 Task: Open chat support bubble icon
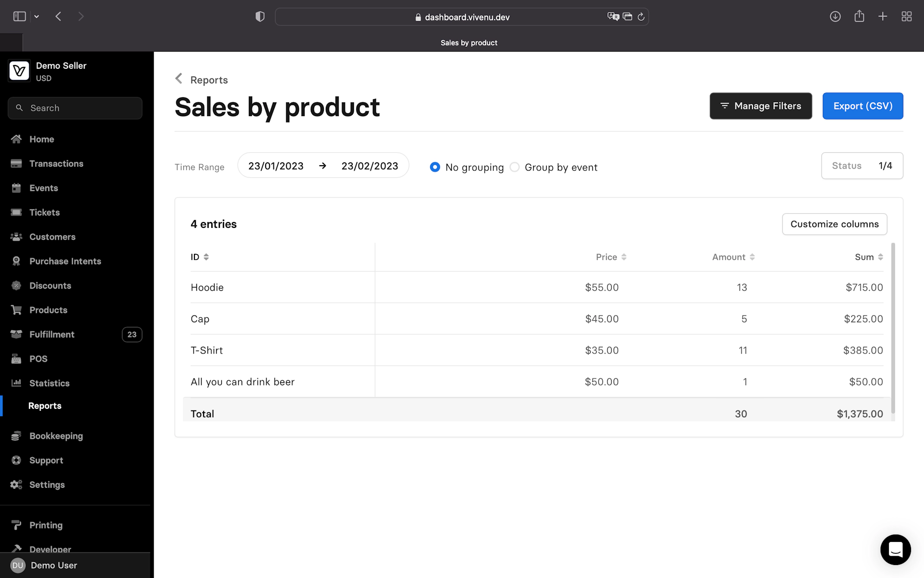click(x=895, y=549)
